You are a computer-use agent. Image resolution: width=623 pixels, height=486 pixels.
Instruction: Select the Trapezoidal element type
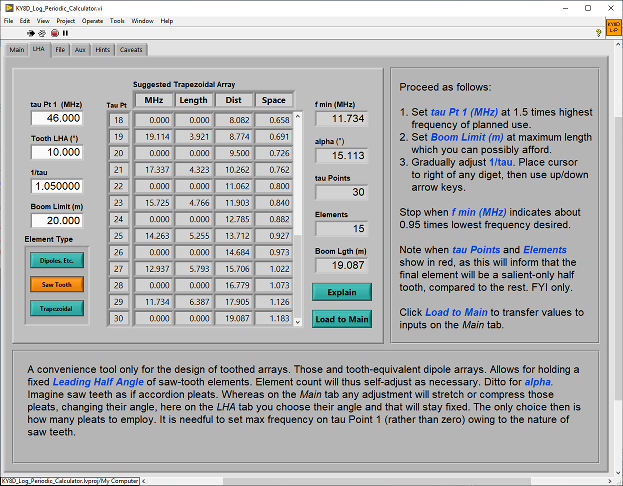[x=57, y=308]
